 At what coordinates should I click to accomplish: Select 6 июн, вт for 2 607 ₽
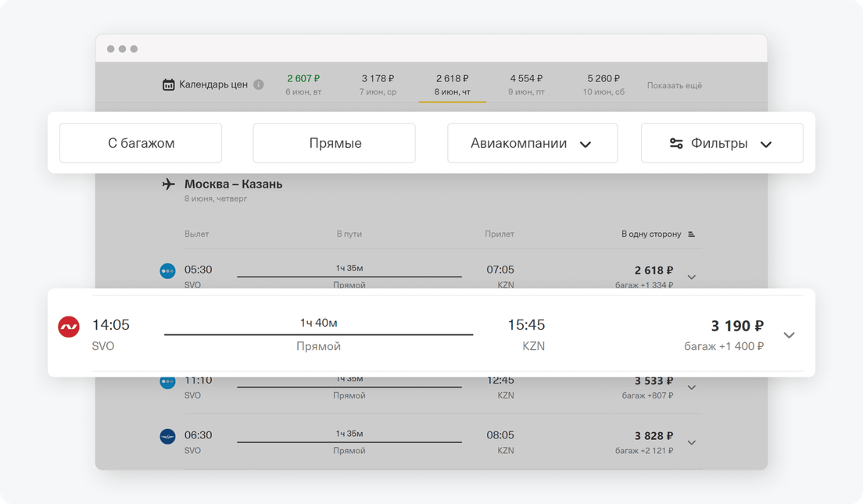click(303, 84)
